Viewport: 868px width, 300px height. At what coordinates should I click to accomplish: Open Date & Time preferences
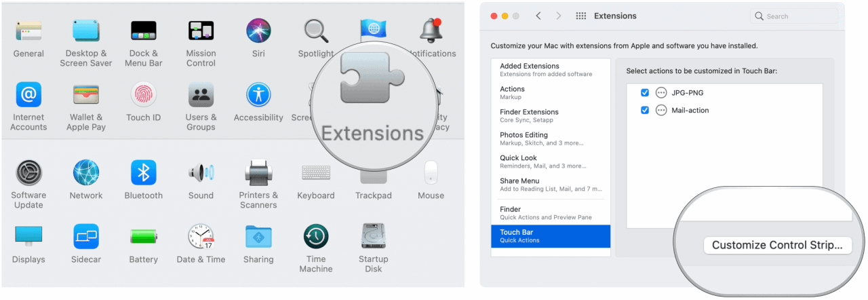[201, 238]
